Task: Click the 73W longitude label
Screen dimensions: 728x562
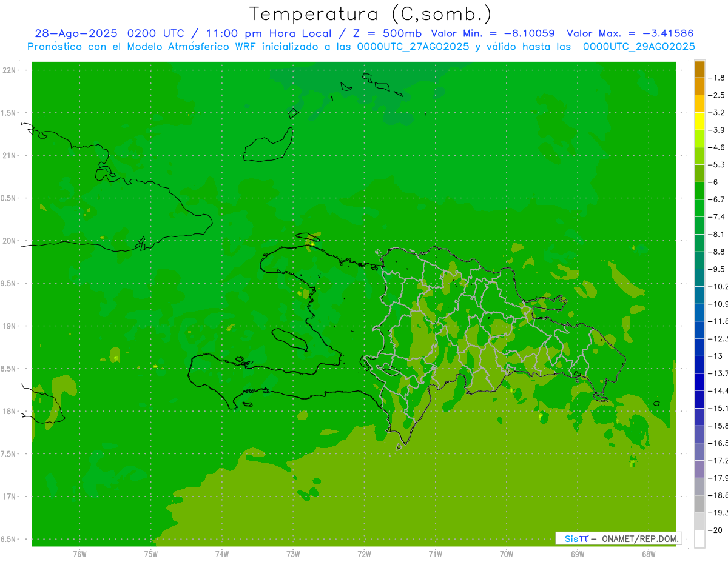Action: point(293,554)
